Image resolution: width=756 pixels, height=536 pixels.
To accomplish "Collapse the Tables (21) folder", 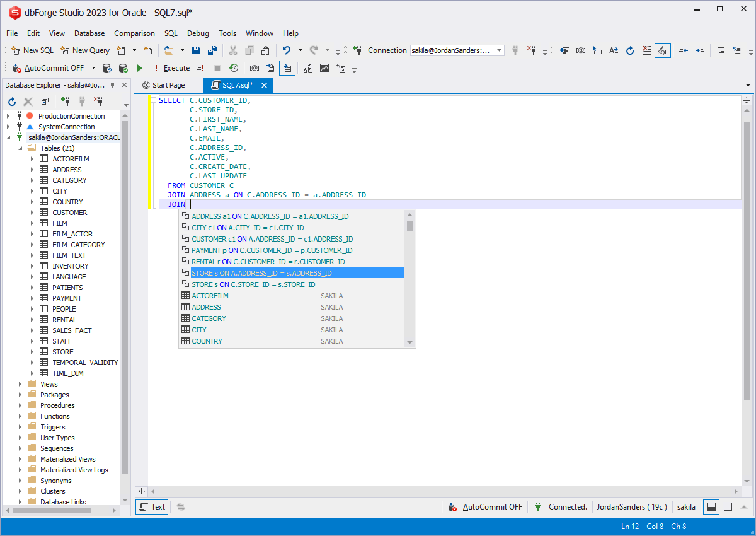I will (x=21, y=148).
